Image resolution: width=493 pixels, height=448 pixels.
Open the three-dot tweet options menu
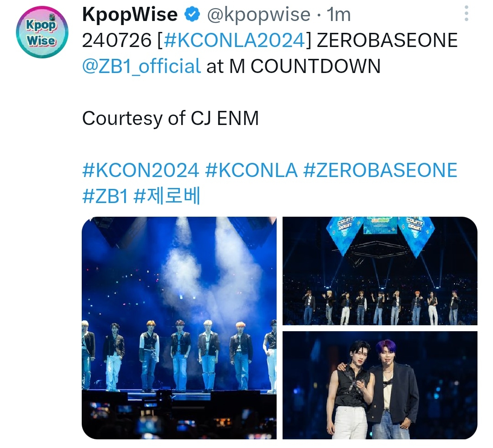[x=466, y=14]
